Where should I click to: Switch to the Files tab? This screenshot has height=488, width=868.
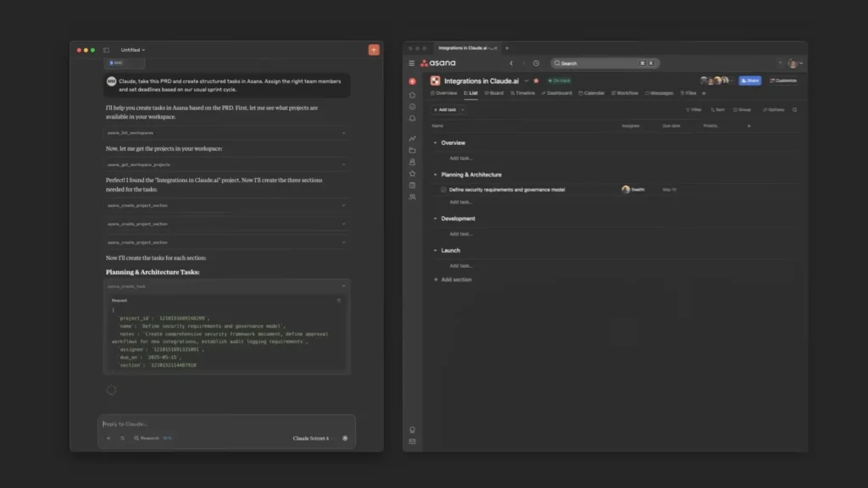688,93
